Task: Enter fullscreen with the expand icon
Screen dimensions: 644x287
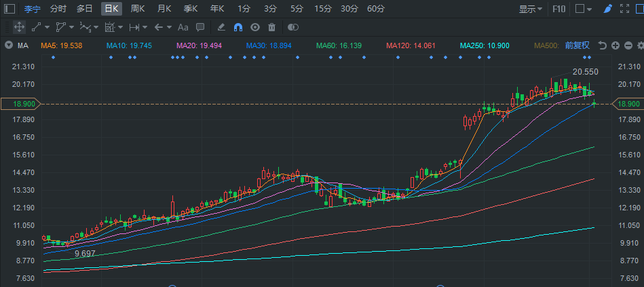Action: pos(625,9)
